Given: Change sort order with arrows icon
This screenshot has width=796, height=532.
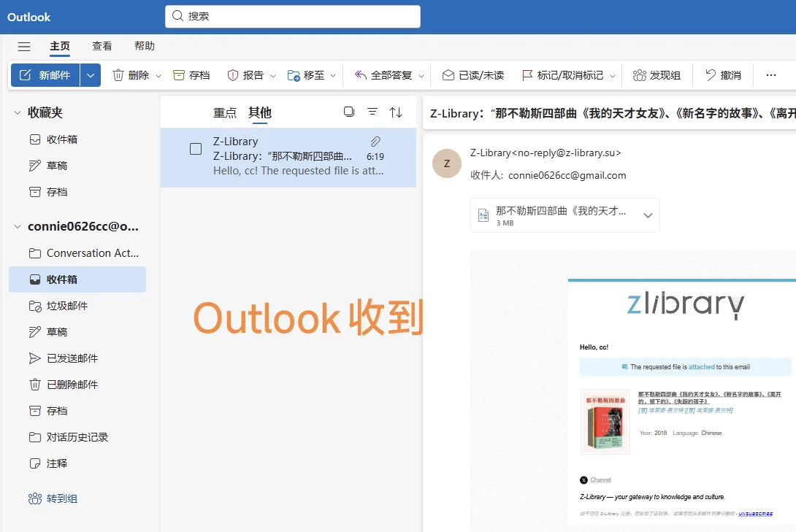Looking at the screenshot, I should pos(396,112).
